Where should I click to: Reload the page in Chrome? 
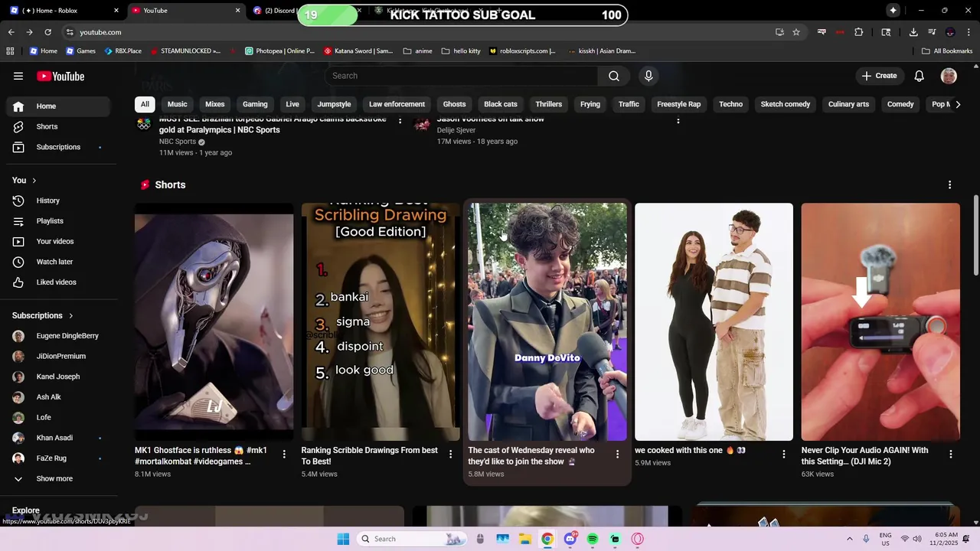coord(47,32)
